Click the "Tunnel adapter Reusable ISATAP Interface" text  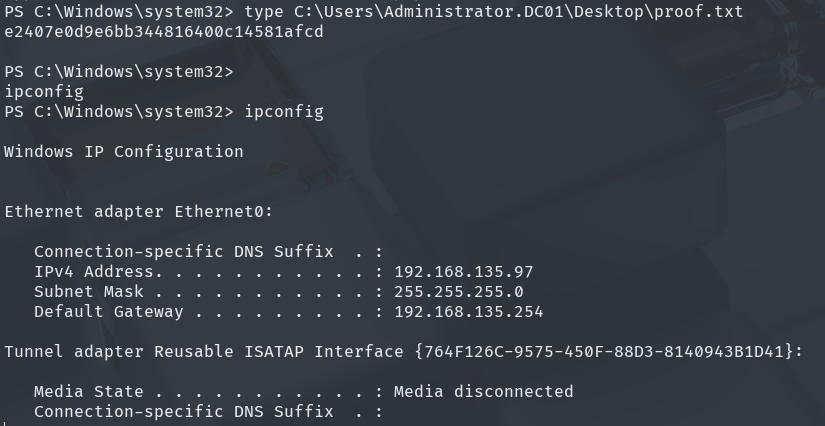[x=204, y=352]
